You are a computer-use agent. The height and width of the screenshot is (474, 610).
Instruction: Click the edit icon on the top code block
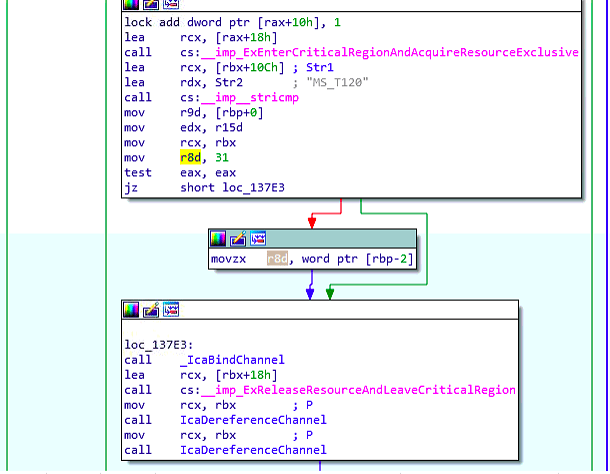coord(151,4)
